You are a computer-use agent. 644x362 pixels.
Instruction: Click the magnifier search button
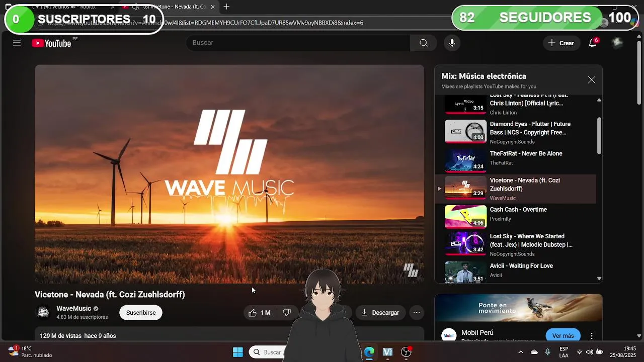(x=424, y=43)
